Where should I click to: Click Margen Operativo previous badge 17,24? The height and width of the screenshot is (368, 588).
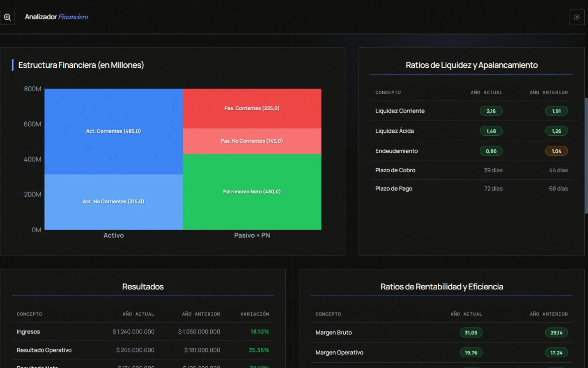556,353
